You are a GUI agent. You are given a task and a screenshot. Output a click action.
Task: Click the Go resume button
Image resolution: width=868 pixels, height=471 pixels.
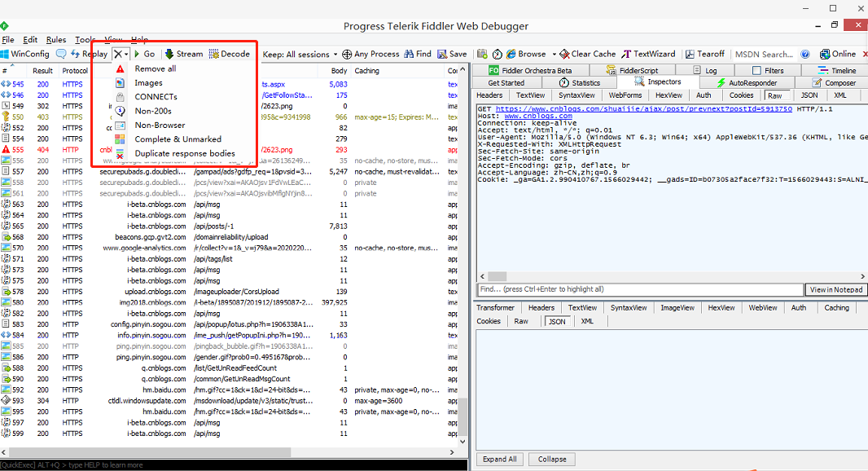pos(145,54)
